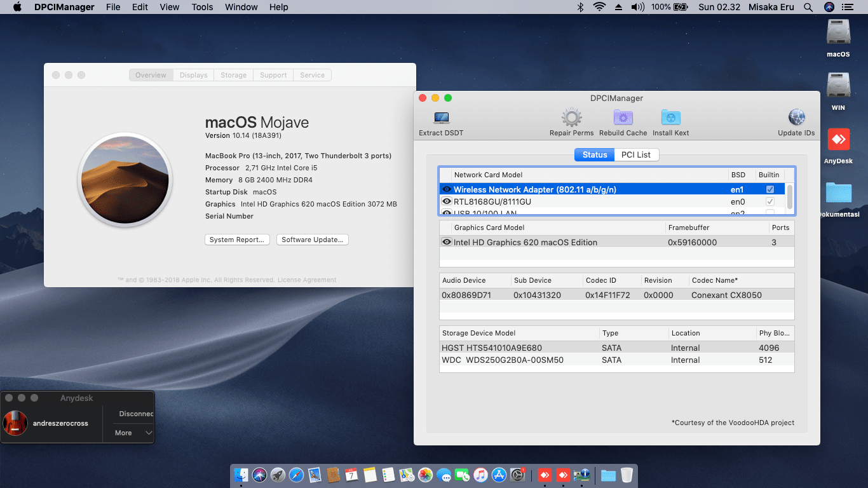Image resolution: width=868 pixels, height=488 pixels.
Task: Open the License Agreement link
Action: pos(306,280)
